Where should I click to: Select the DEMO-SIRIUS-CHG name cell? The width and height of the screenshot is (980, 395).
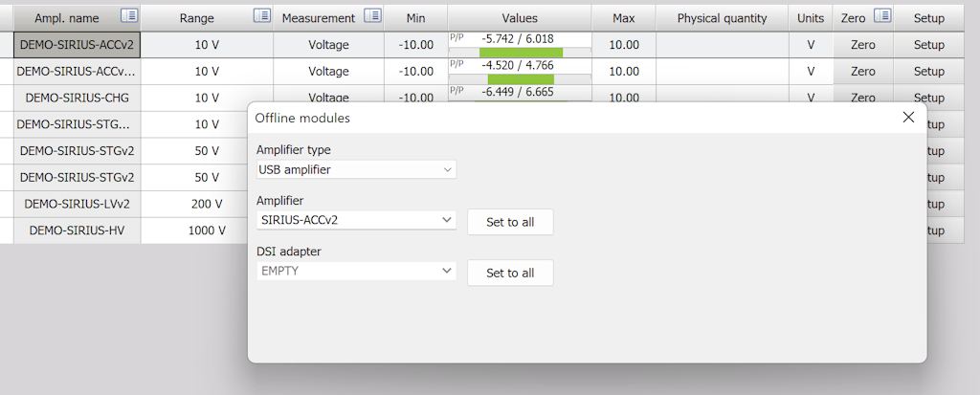coord(77,99)
